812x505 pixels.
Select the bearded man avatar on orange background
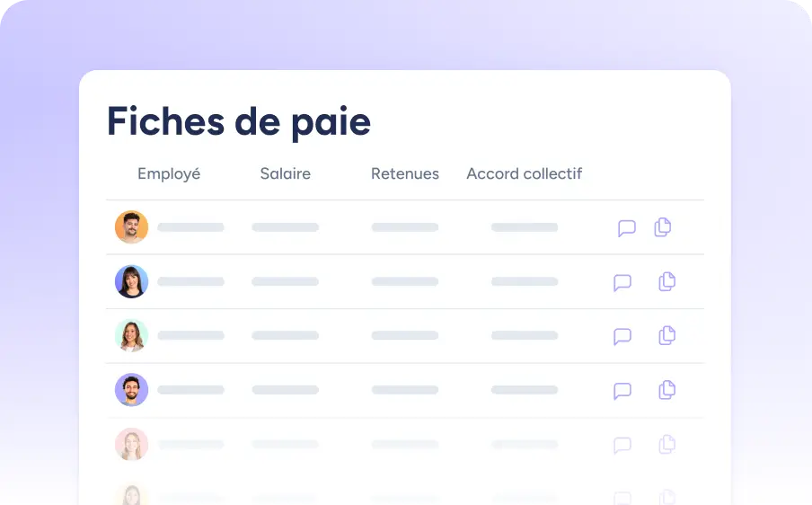click(x=131, y=227)
